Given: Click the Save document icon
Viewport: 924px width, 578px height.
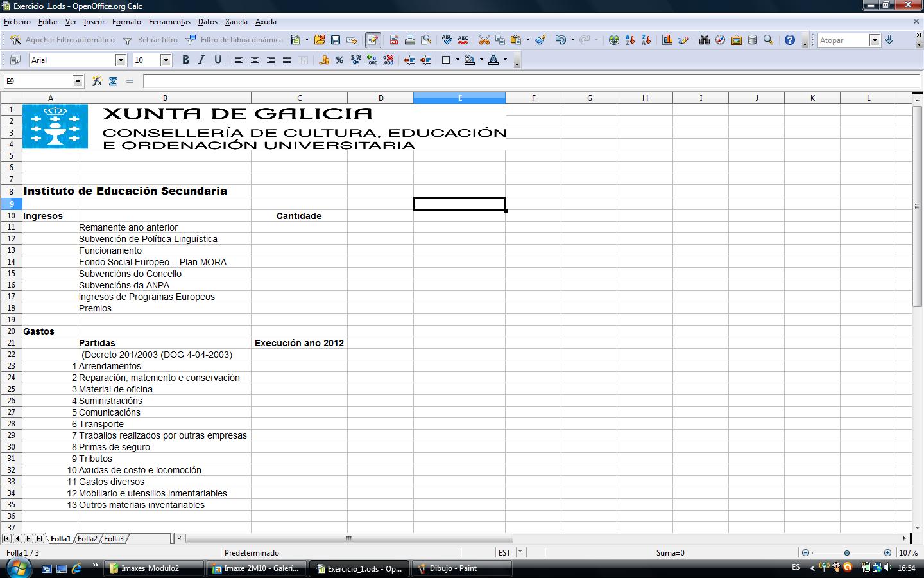Looking at the screenshot, I should tap(336, 40).
